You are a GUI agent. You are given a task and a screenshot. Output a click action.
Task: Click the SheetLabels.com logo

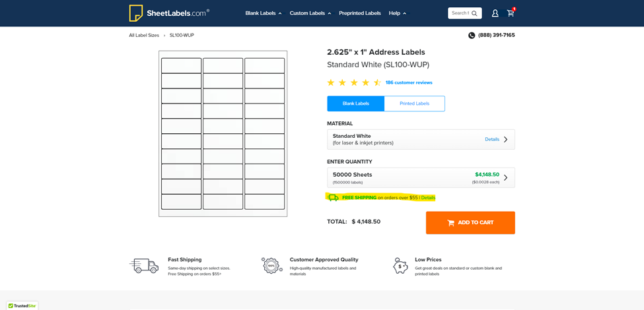click(169, 13)
